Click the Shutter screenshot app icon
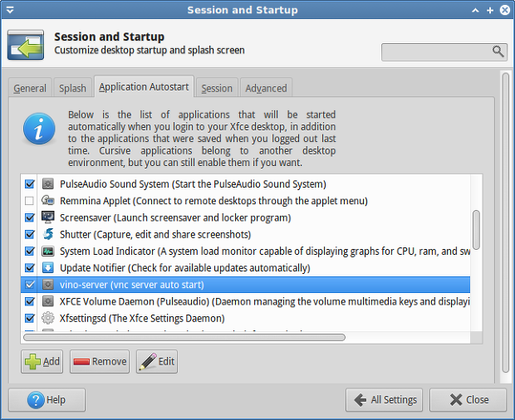 [x=48, y=234]
